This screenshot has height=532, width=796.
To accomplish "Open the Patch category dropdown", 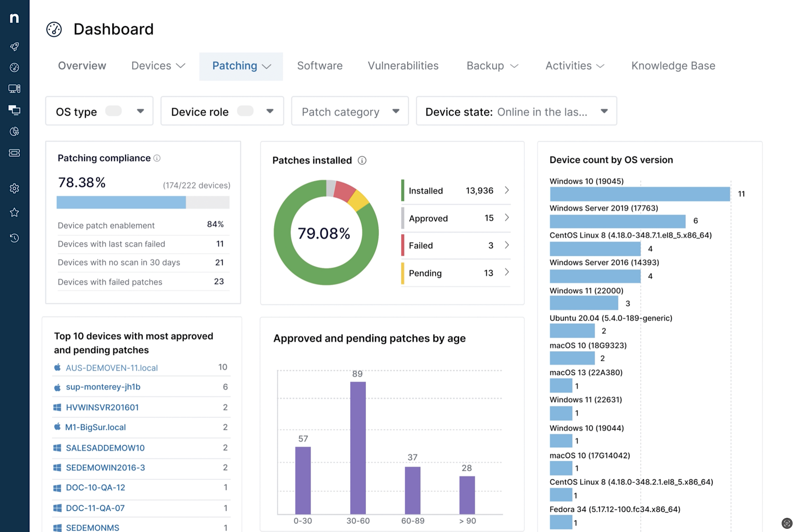I will (x=350, y=111).
